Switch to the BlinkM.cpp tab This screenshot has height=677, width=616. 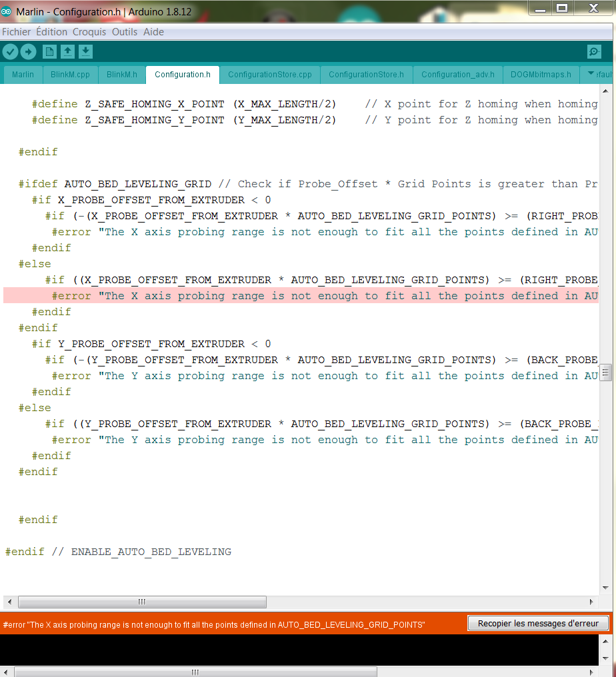[70, 75]
